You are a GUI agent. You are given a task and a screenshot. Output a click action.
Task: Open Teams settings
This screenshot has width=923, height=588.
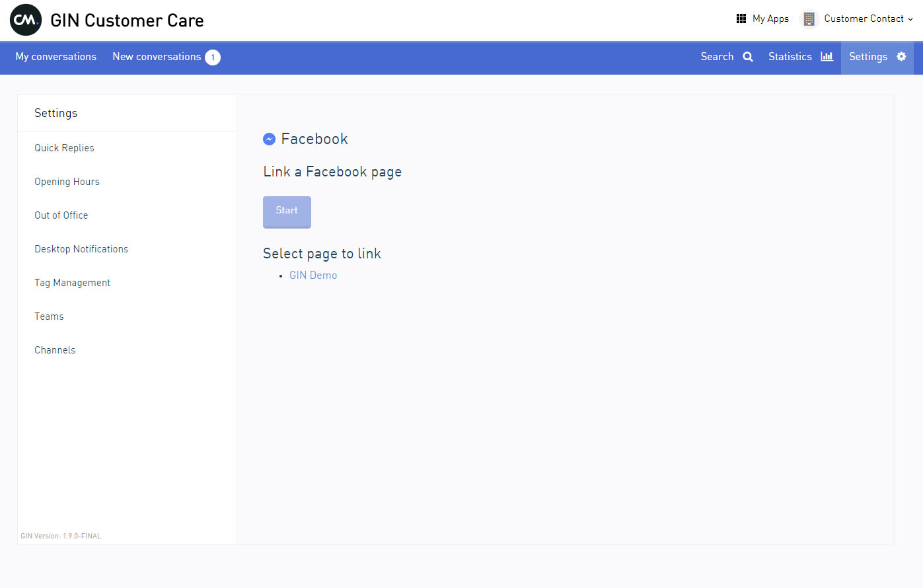(x=49, y=316)
